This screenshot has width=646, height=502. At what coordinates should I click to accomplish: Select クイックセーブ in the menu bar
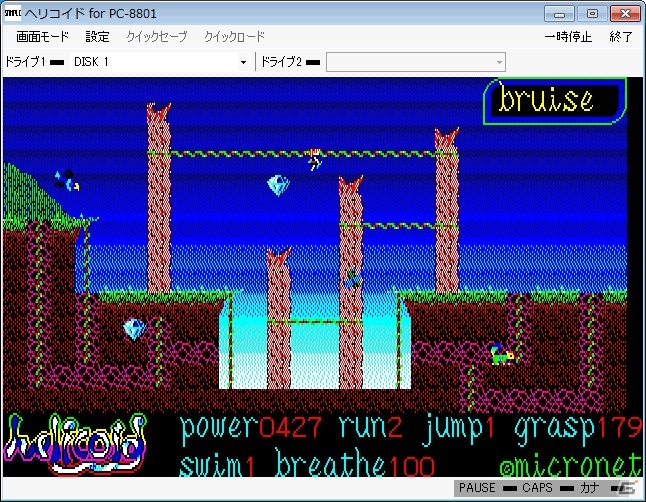[157, 37]
